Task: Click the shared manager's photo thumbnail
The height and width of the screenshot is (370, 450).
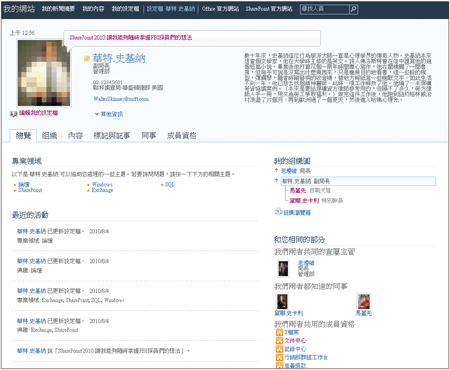Action: [283, 269]
